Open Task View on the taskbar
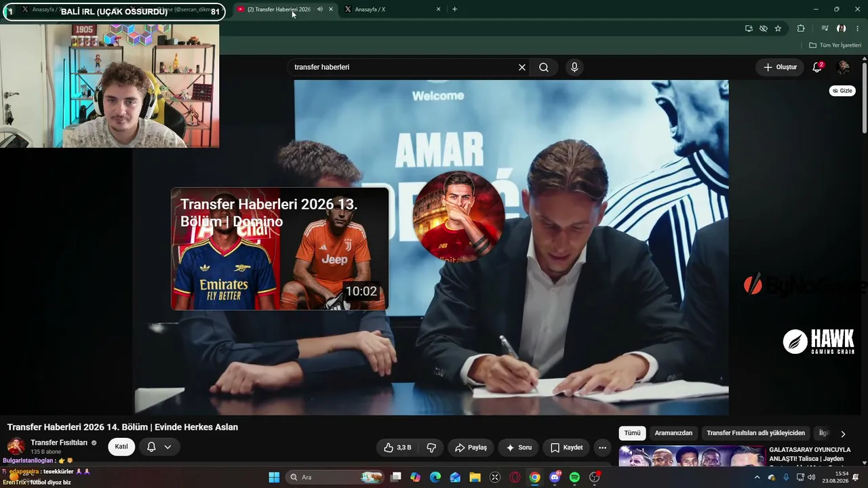Image resolution: width=868 pixels, height=488 pixels. point(396,477)
